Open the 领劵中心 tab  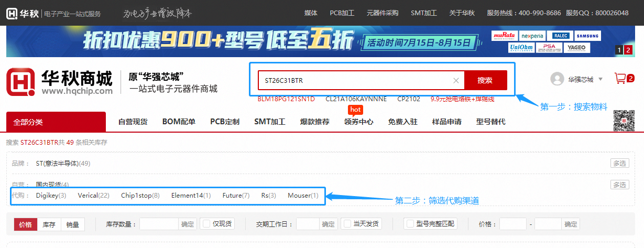coord(358,122)
